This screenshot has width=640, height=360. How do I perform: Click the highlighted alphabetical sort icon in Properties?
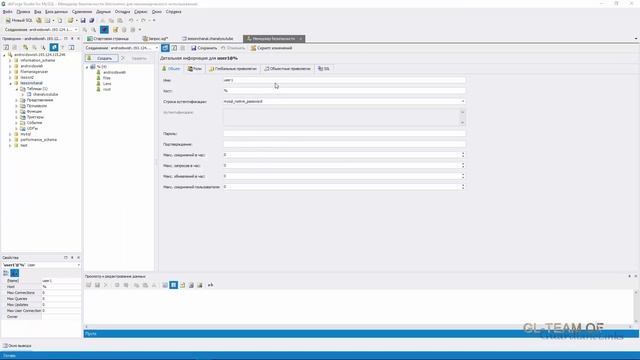[x=15, y=273]
